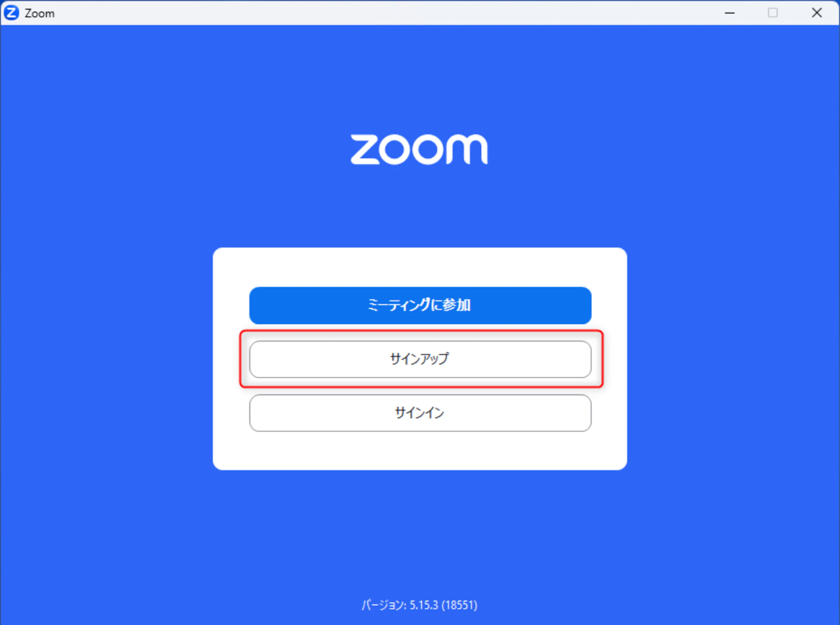This screenshot has width=840, height=625.
Task: Click the blue background left of the card
Action: tap(107, 359)
